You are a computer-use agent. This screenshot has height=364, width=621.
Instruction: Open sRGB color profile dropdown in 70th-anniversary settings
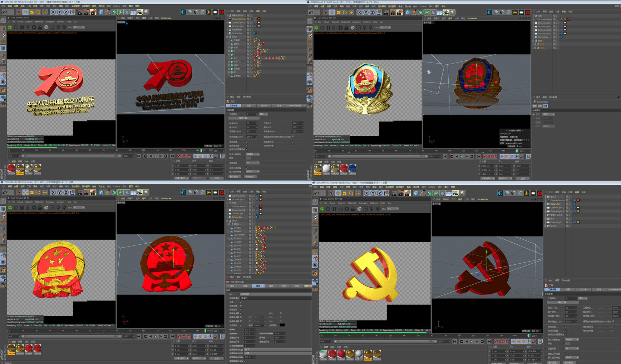click(253, 171)
